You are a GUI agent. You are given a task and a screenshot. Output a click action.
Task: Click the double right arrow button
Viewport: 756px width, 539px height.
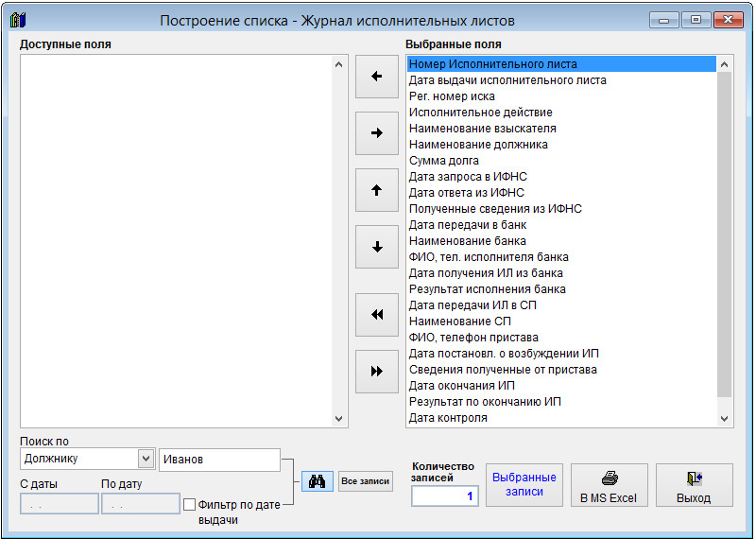[376, 371]
